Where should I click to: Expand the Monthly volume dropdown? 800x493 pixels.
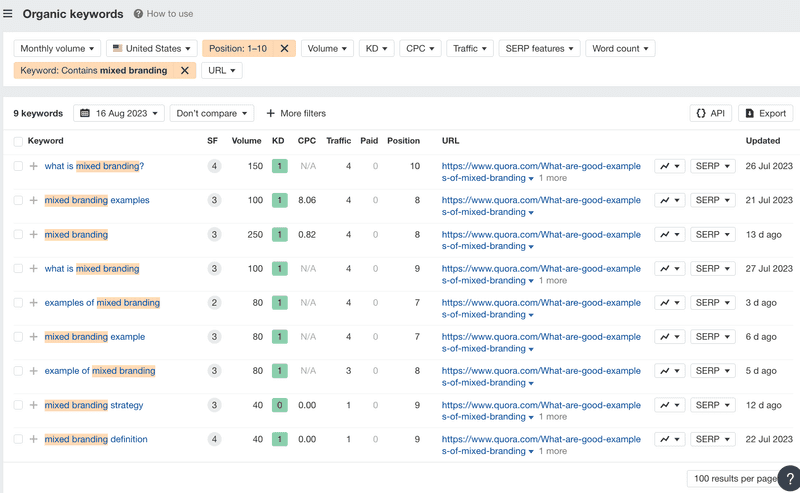tap(57, 48)
